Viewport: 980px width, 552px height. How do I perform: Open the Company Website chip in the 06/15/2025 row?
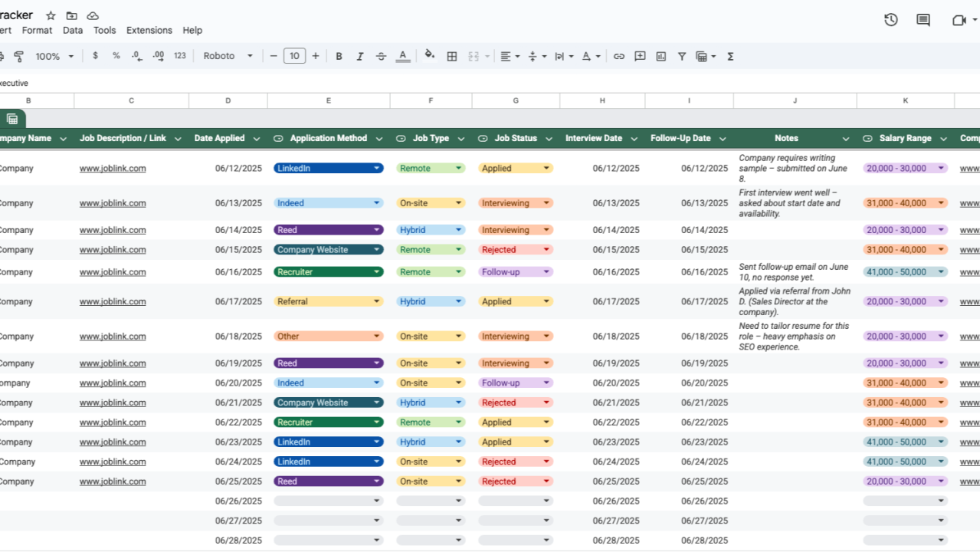pos(329,250)
